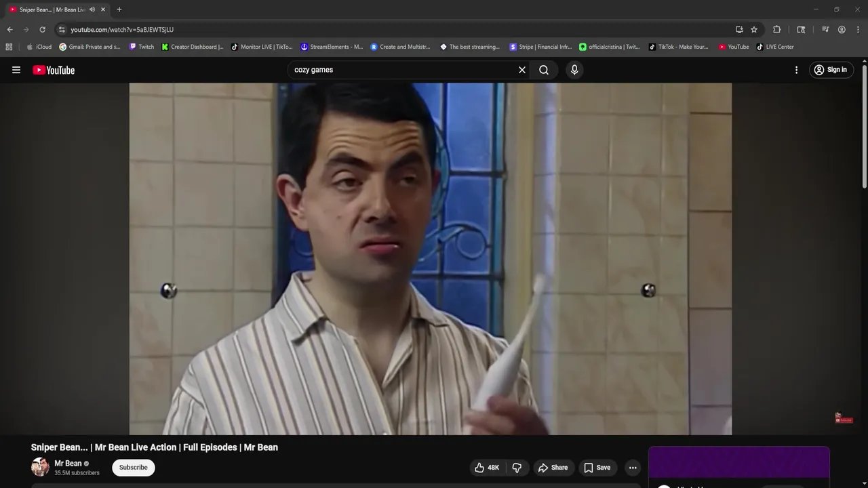Open the Stripe Financial bookmark
The image size is (868, 488).
540,47
